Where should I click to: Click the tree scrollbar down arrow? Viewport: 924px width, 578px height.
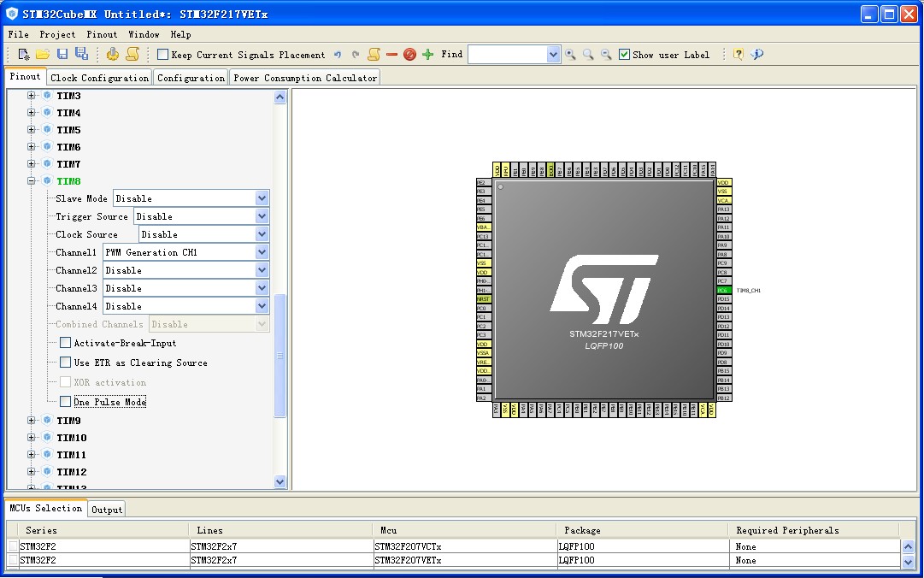click(280, 481)
